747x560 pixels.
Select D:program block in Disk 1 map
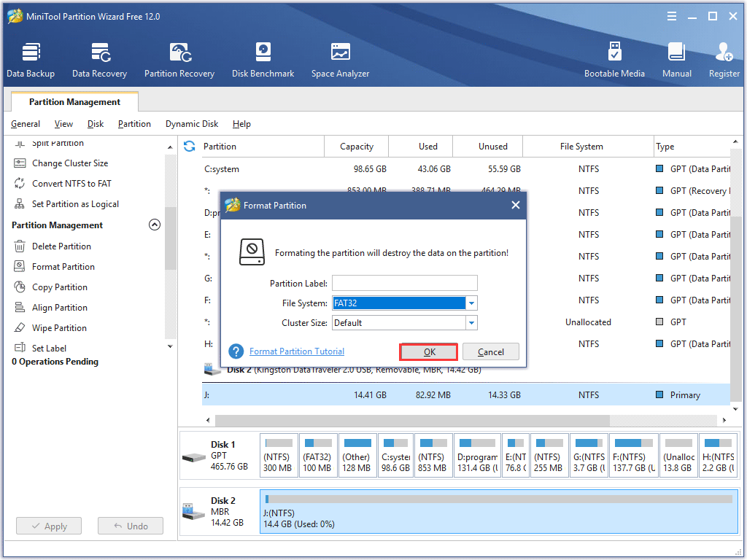(477, 456)
